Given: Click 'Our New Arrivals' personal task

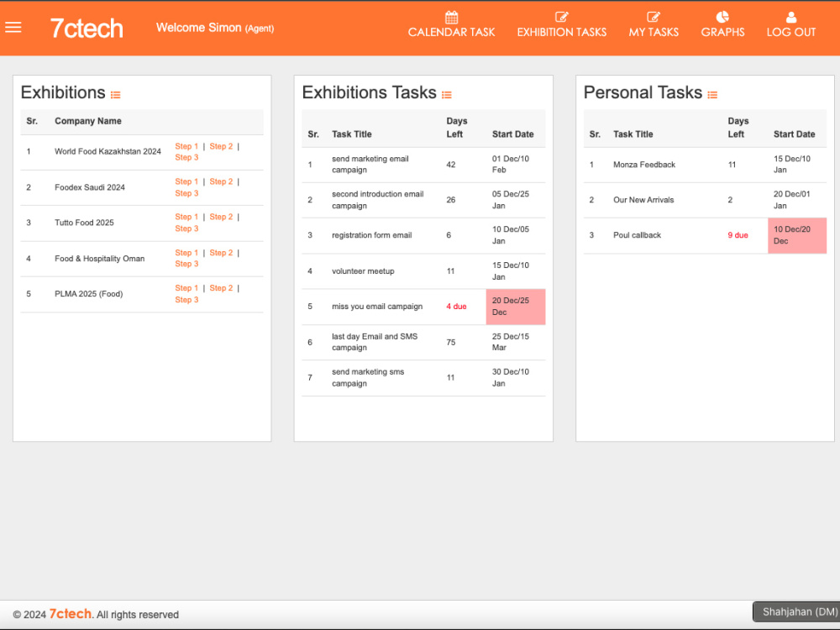Looking at the screenshot, I should tap(643, 200).
